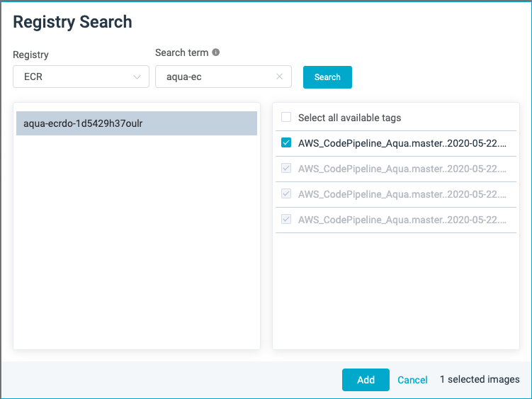Image resolution: width=532 pixels, height=399 pixels.
Task: Add the selected images with Add button
Action: [x=366, y=380]
